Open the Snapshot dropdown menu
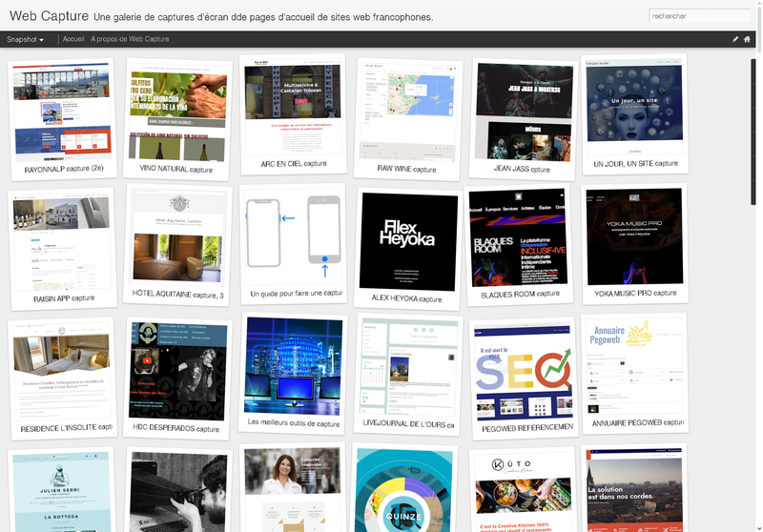This screenshot has width=763, height=532. coord(26,39)
